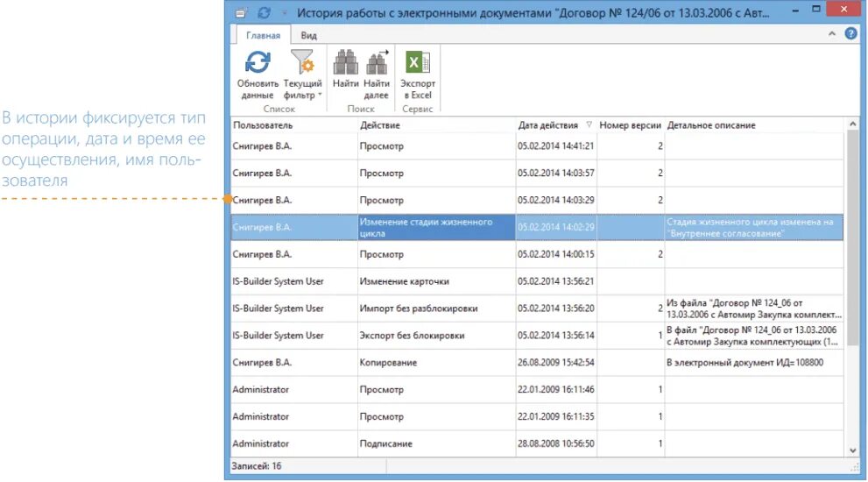Click scrollbar down arrow
Image resolution: width=868 pixels, height=482 pixels.
pos(852,450)
